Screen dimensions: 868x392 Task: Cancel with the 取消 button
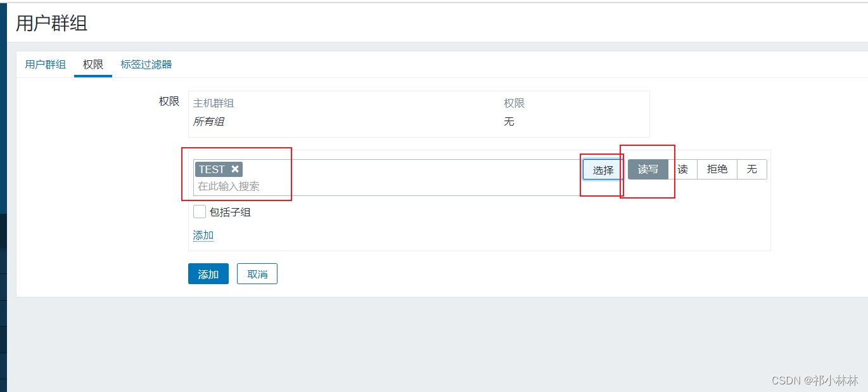(257, 274)
